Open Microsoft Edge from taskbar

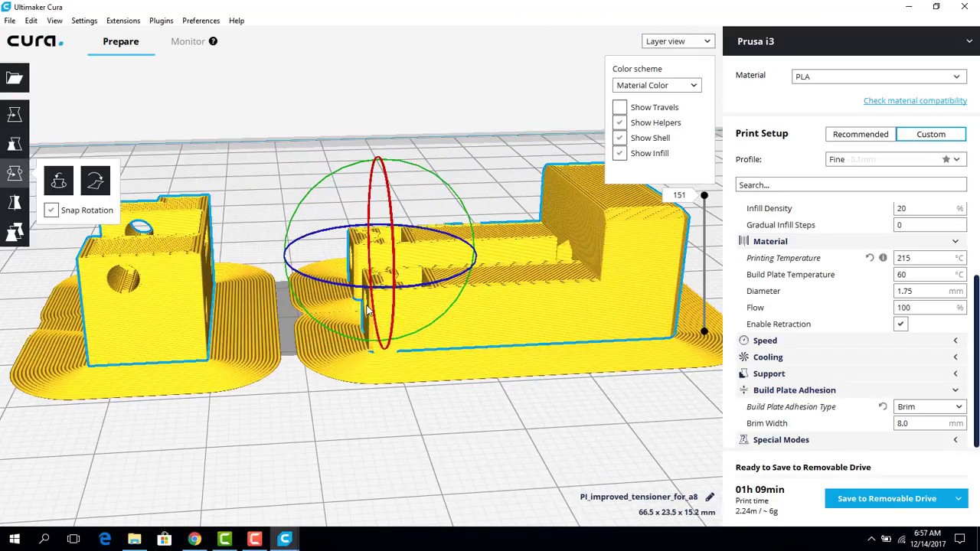[104, 539]
